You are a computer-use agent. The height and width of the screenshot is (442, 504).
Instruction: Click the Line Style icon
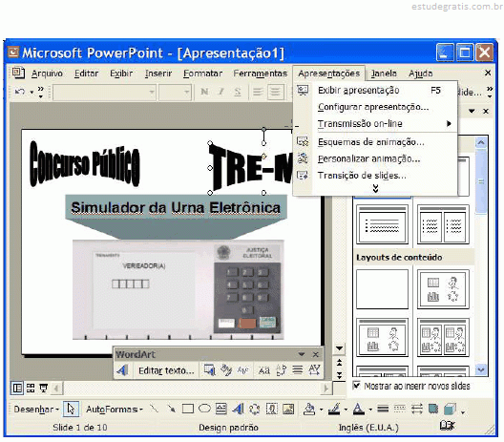pyautogui.click(x=383, y=409)
